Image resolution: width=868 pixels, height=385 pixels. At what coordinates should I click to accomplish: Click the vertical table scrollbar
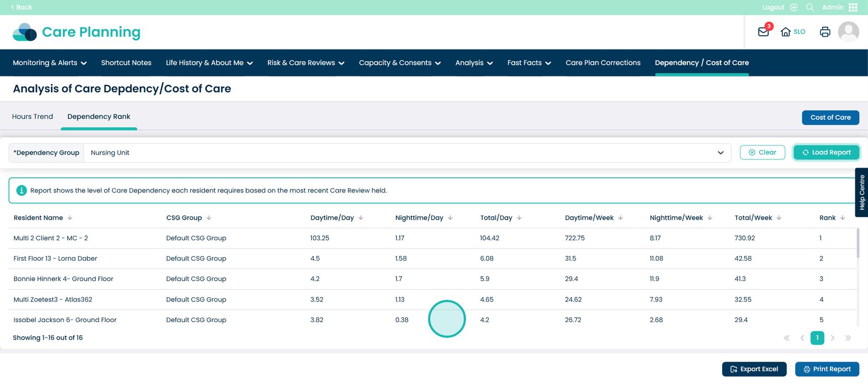coord(858,244)
